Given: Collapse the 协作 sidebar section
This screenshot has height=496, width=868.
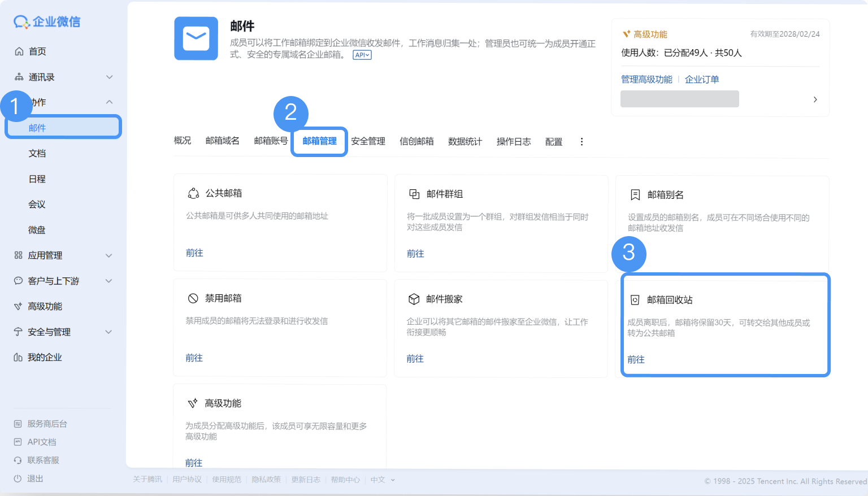Looking at the screenshot, I should pyautogui.click(x=110, y=102).
